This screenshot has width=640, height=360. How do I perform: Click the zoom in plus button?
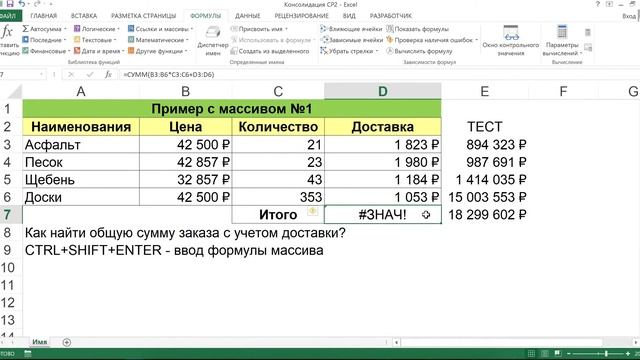(628, 353)
